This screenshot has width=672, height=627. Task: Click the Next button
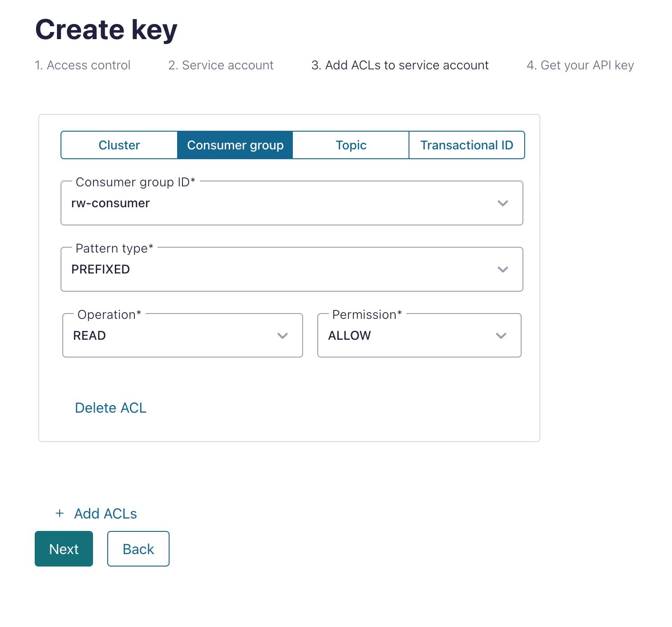[64, 549]
